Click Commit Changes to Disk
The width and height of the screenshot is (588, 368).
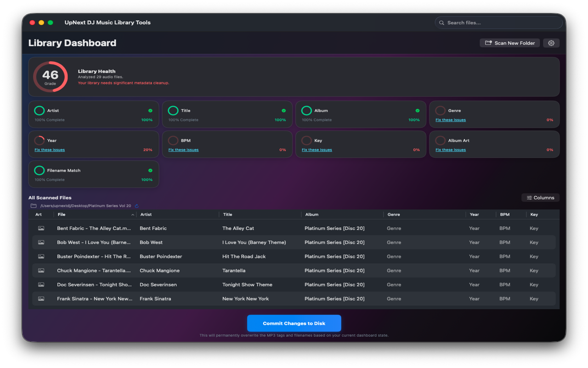point(294,323)
